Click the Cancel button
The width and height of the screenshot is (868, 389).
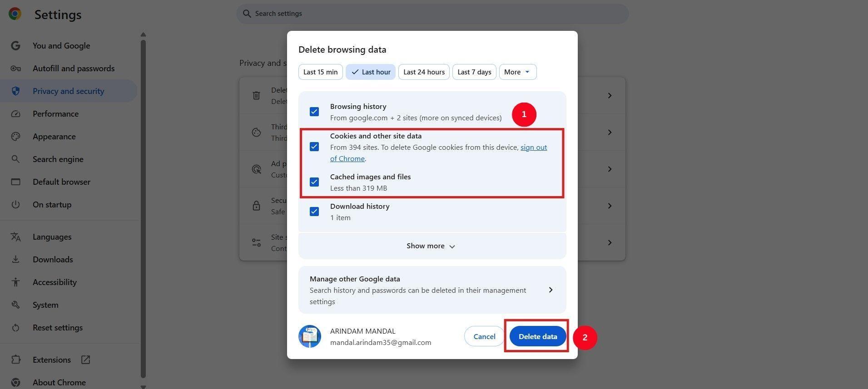click(484, 336)
